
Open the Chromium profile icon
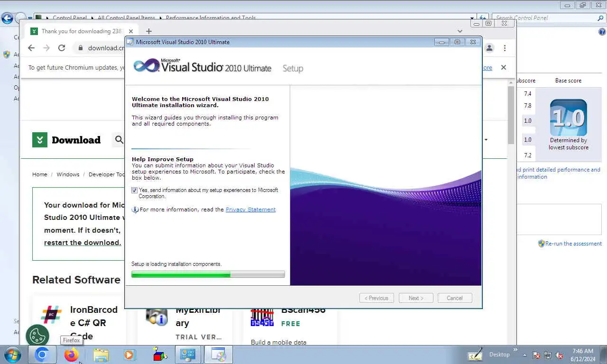click(x=489, y=48)
